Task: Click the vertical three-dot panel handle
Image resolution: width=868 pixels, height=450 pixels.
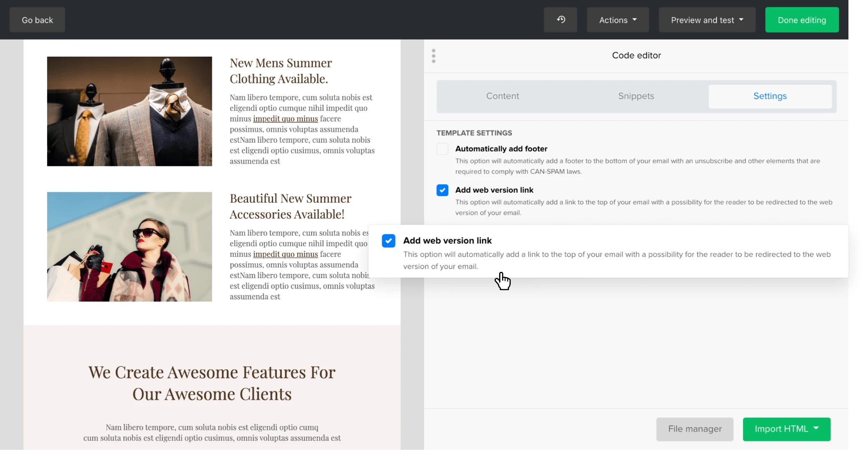Action: click(x=433, y=56)
